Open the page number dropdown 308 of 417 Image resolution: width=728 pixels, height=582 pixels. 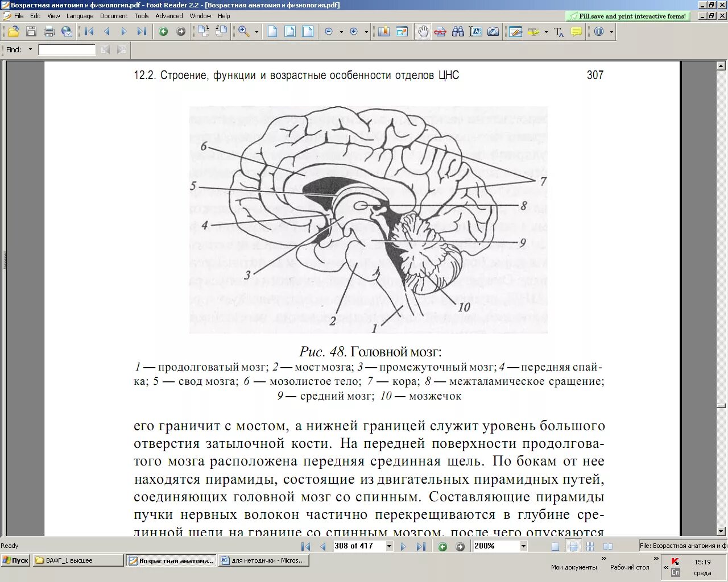point(389,546)
